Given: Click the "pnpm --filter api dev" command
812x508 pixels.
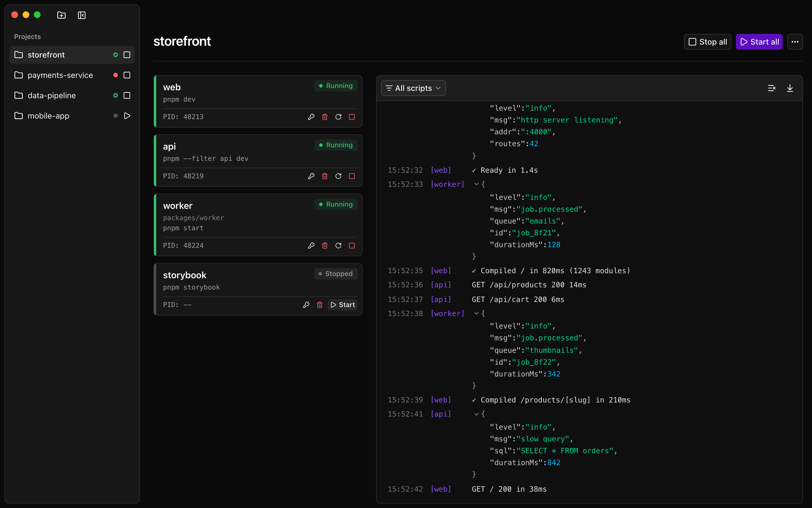Looking at the screenshot, I should tap(206, 159).
